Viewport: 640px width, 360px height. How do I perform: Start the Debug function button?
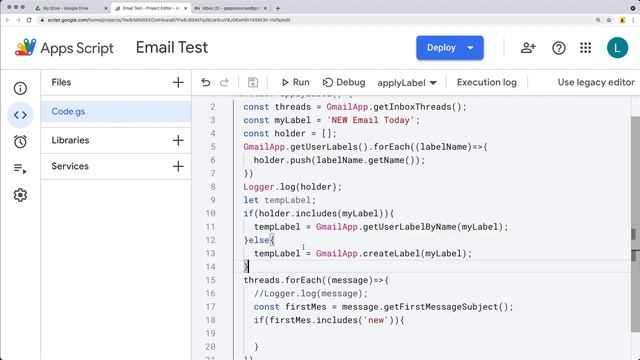[344, 82]
